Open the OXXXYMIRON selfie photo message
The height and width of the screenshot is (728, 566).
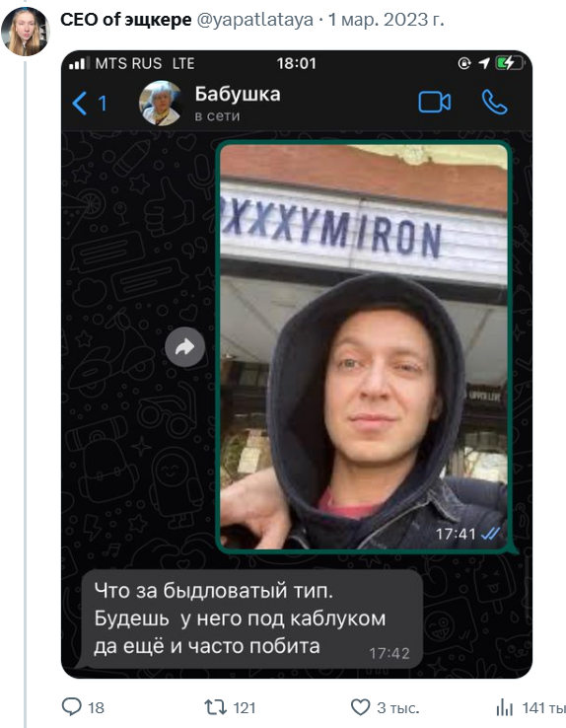[x=364, y=347]
